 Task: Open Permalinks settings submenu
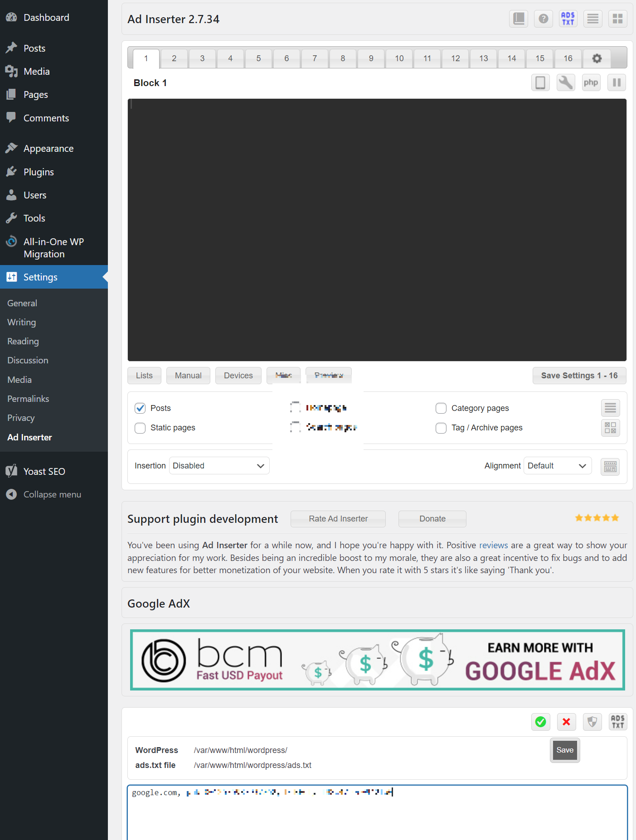(28, 399)
